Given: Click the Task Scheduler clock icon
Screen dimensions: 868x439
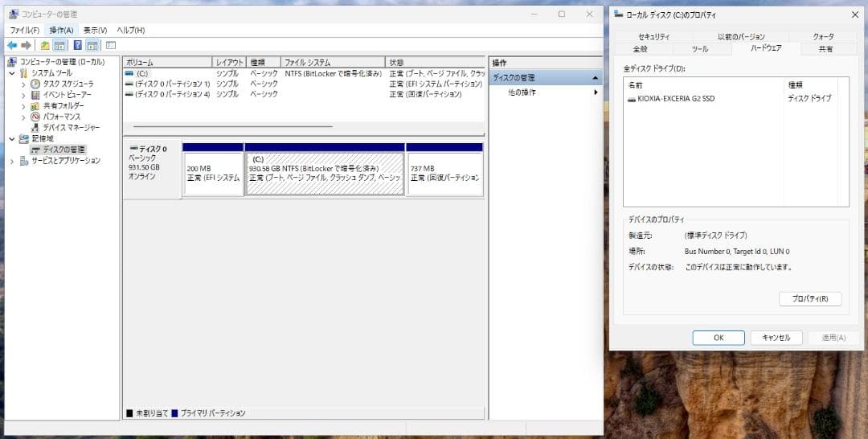Looking at the screenshot, I should tap(35, 84).
